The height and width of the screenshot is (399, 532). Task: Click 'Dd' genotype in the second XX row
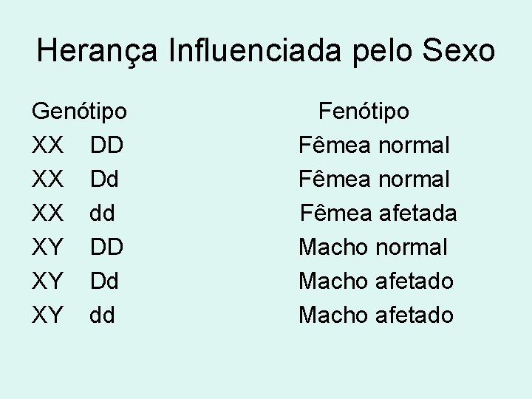(105, 180)
